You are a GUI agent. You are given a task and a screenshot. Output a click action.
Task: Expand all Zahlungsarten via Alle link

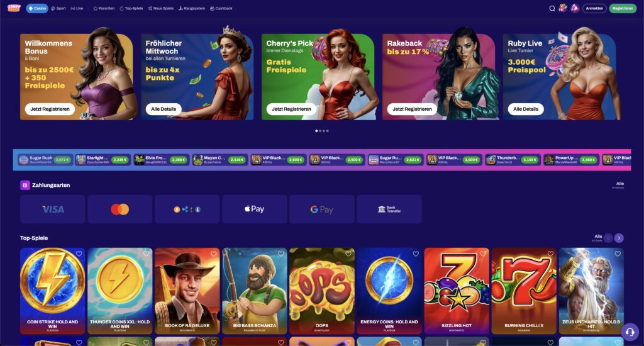point(619,184)
